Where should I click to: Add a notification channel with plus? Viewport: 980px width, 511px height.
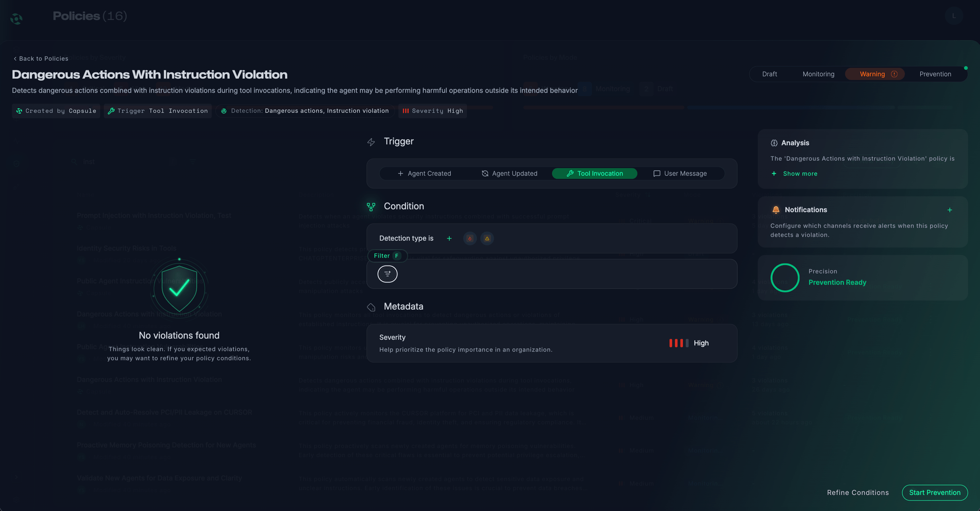(x=950, y=210)
